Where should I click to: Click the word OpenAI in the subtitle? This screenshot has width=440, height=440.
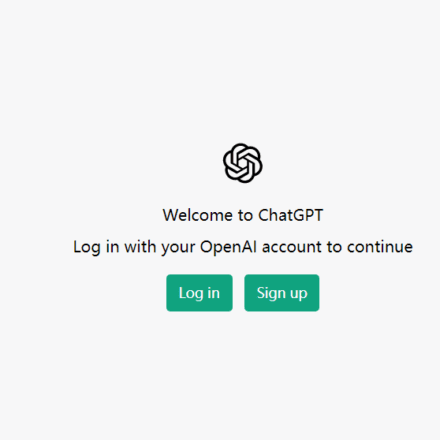pos(228,247)
